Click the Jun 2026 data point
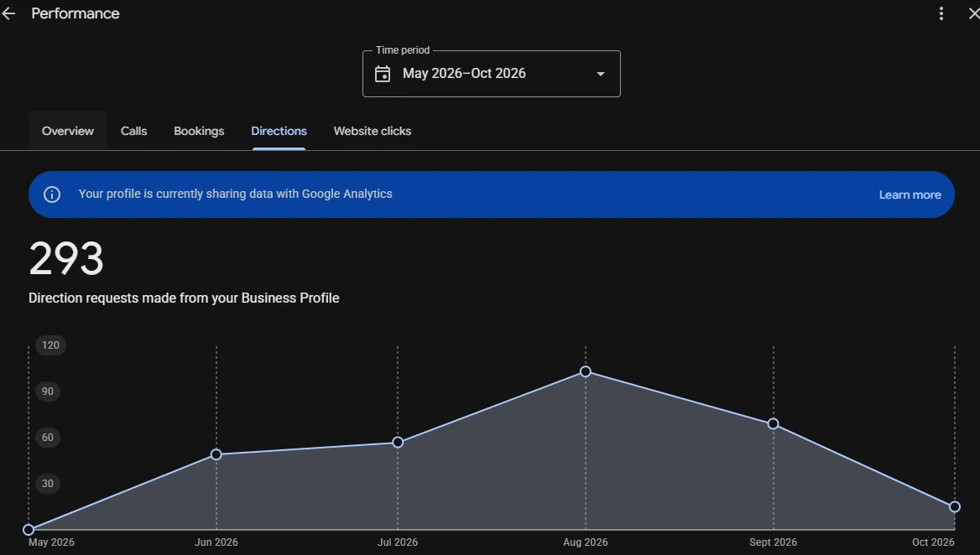The width and height of the screenshot is (980, 555). 216,454
